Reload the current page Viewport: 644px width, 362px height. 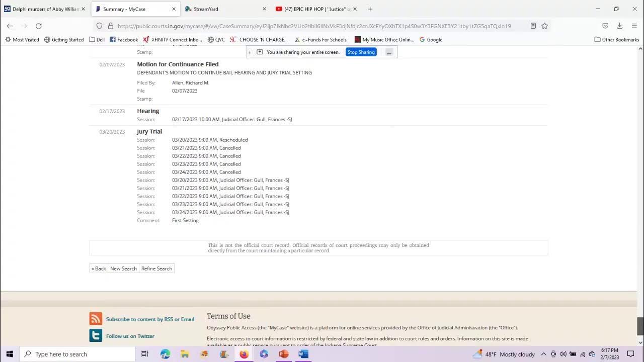pyautogui.click(x=39, y=26)
